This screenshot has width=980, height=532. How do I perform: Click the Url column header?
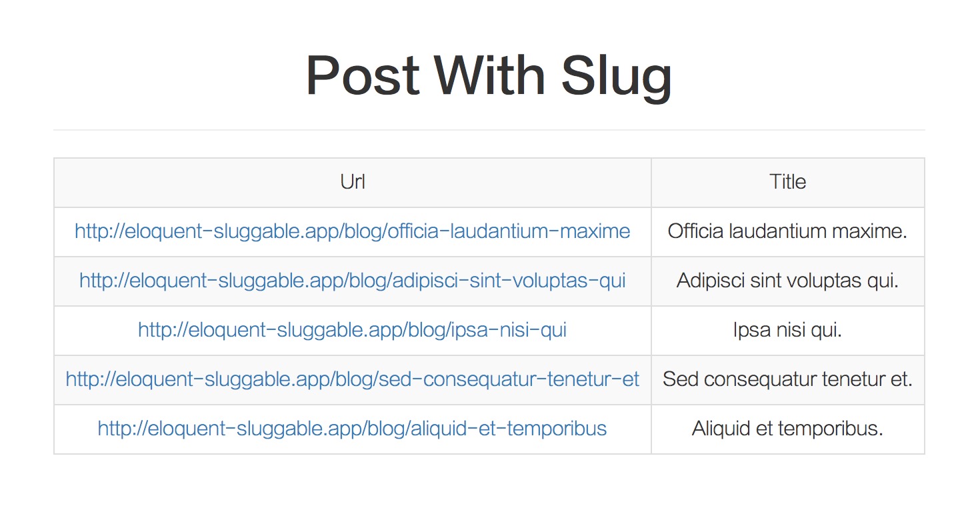click(352, 182)
